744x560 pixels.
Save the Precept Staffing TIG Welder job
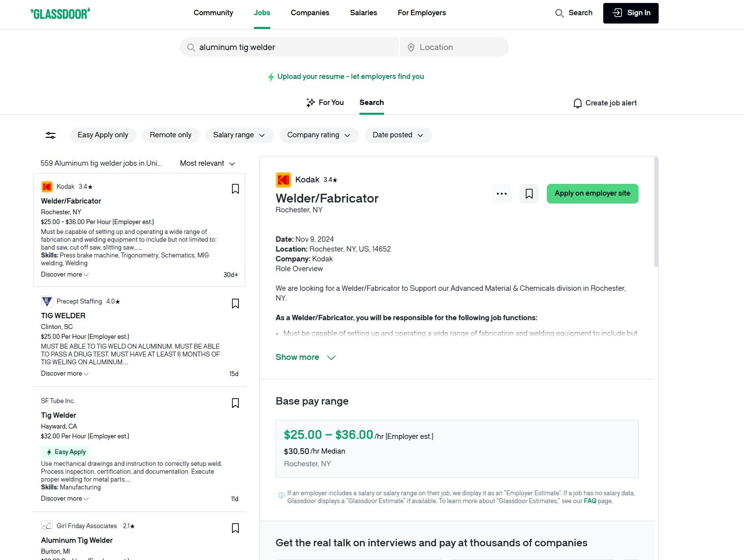click(x=235, y=304)
